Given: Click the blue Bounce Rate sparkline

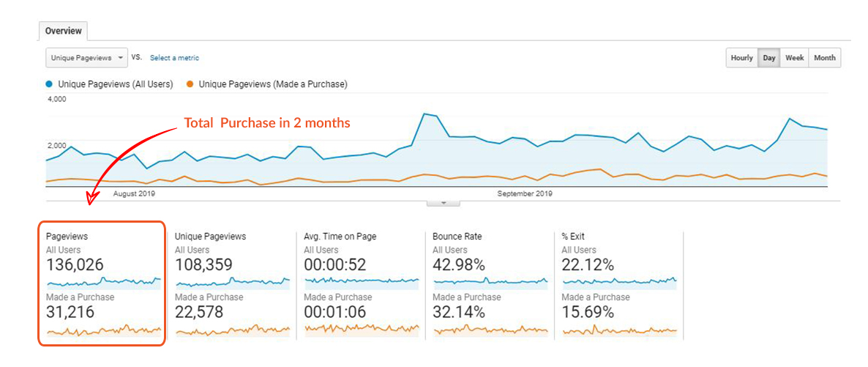Looking at the screenshot, I should click(x=490, y=281).
